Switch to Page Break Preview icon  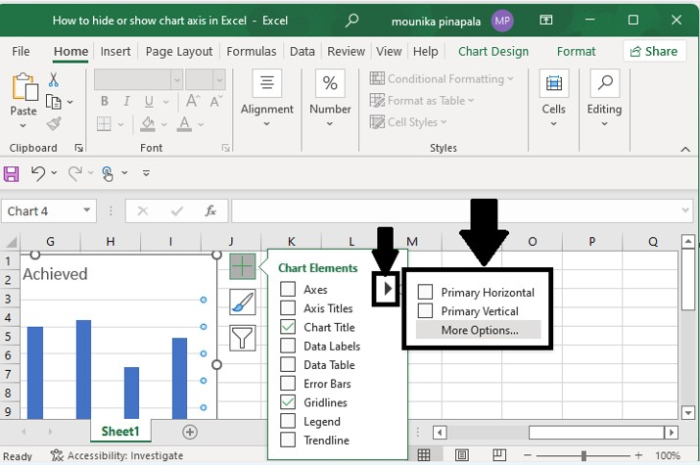click(499, 455)
